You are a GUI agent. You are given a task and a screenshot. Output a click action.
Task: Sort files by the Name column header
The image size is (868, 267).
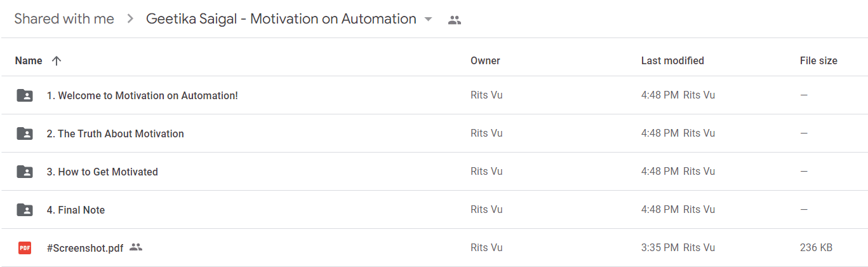click(29, 61)
